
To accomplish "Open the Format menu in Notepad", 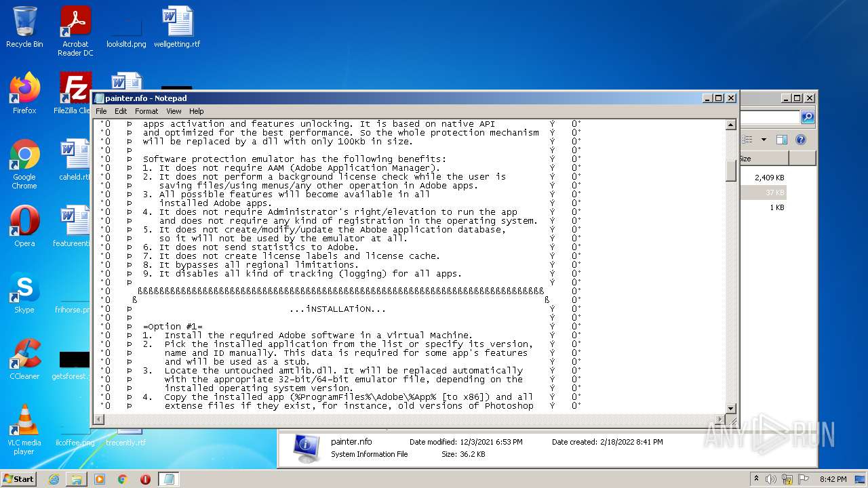I will point(146,111).
